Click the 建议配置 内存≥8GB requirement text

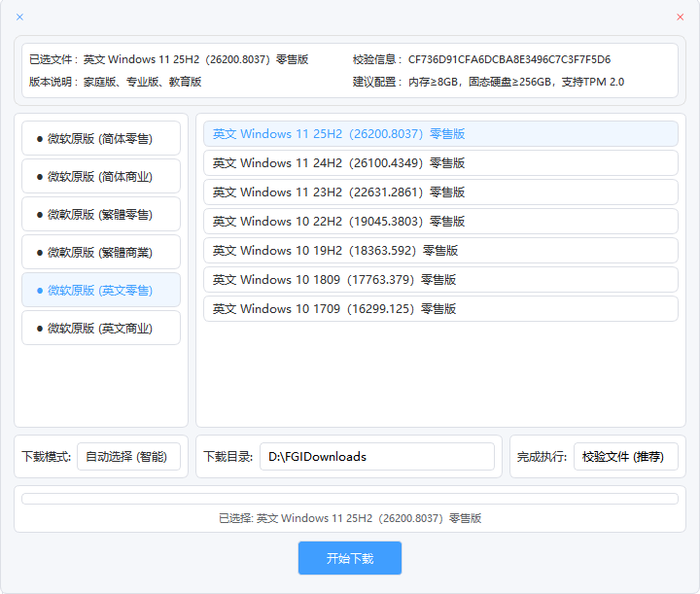click(x=516, y=82)
